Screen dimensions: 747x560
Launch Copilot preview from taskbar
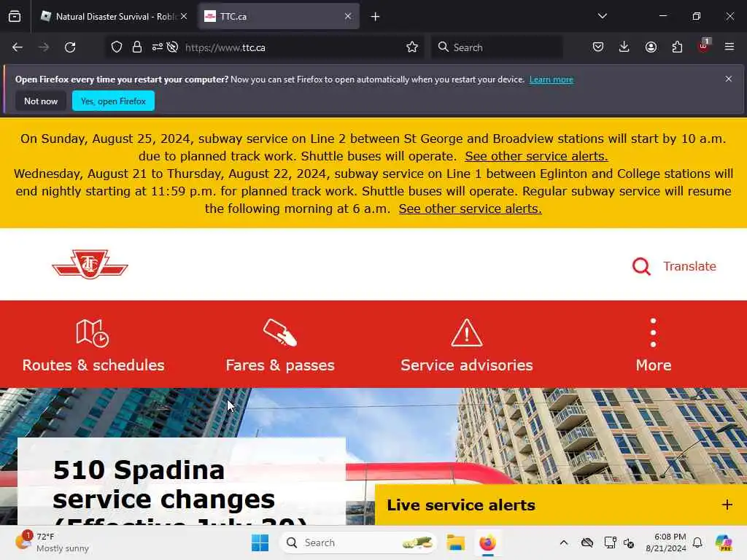click(724, 542)
